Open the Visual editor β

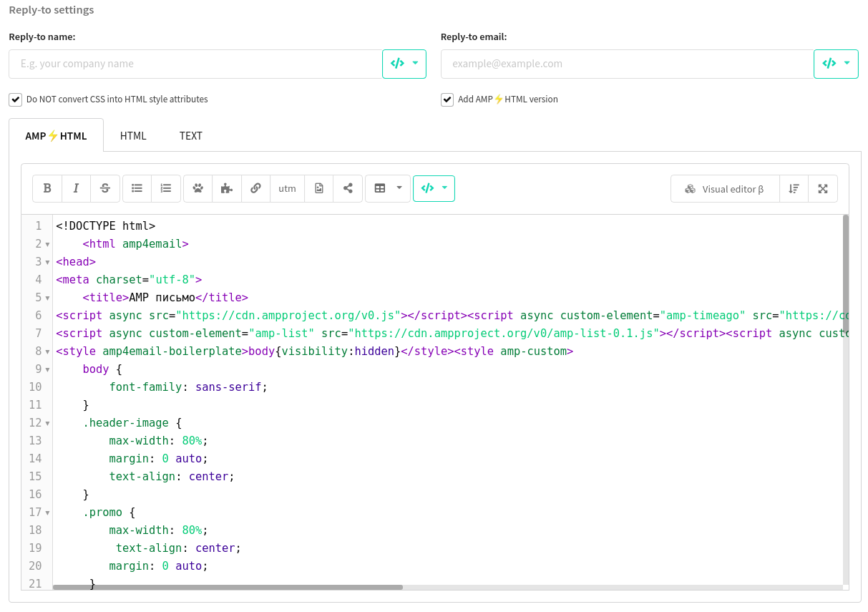[725, 189]
